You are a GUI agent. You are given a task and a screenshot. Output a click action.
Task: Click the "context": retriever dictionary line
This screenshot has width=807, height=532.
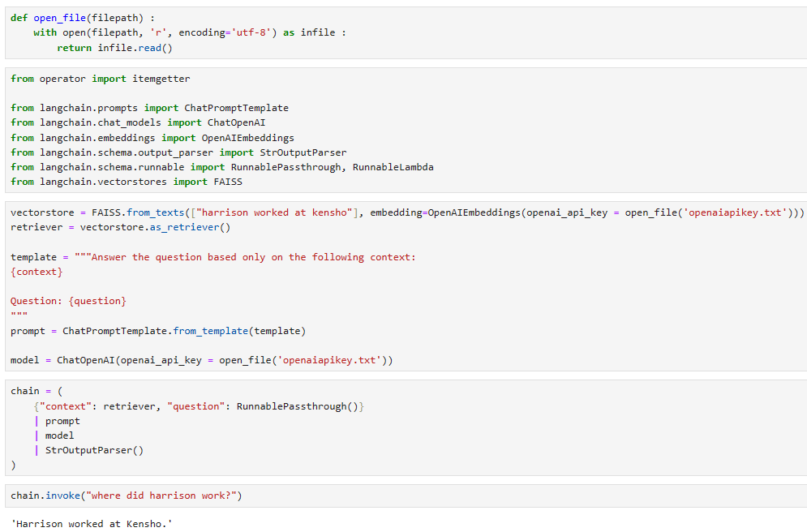point(199,406)
